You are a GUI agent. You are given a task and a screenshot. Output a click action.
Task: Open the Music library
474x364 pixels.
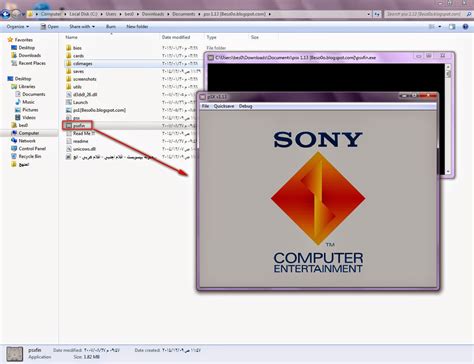(25, 102)
